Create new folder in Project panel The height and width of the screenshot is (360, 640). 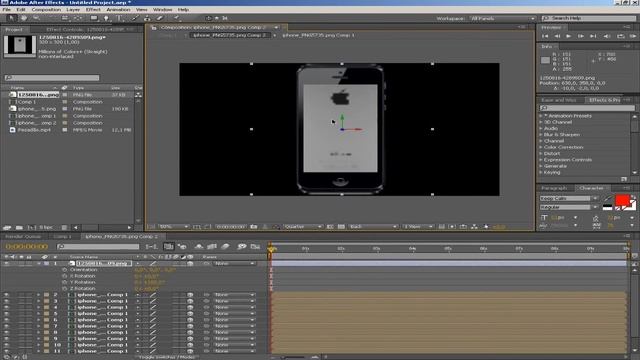point(19,227)
